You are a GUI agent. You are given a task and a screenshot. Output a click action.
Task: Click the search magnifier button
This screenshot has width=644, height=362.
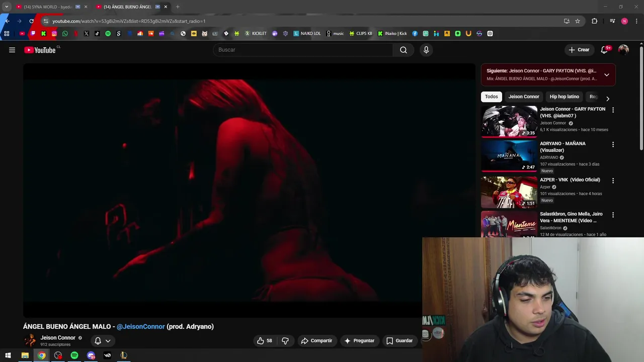(x=404, y=50)
